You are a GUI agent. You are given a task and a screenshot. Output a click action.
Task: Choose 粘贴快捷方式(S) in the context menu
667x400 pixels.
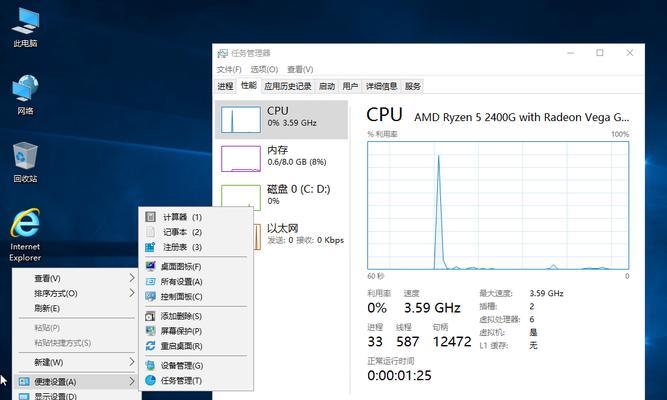[x=63, y=343]
